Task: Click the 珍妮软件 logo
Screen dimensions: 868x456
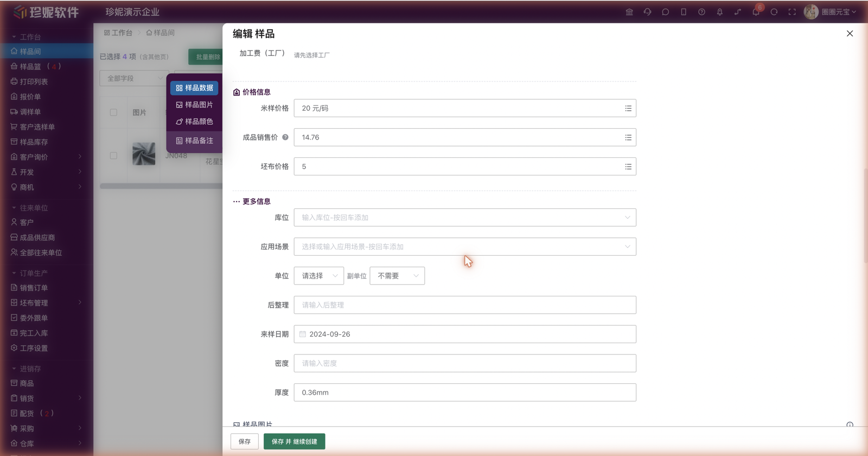Action: (46, 12)
